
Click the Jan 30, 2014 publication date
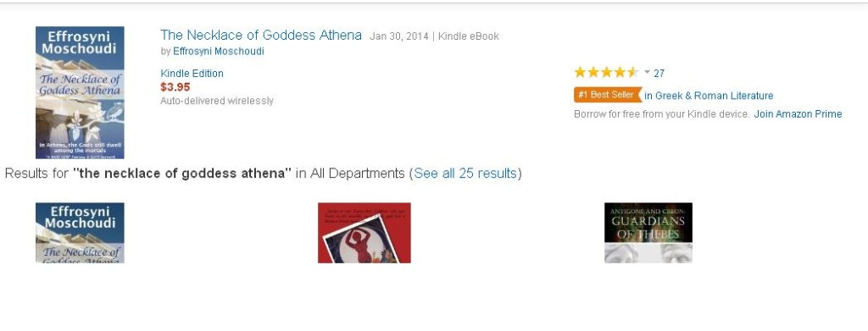[x=399, y=36]
